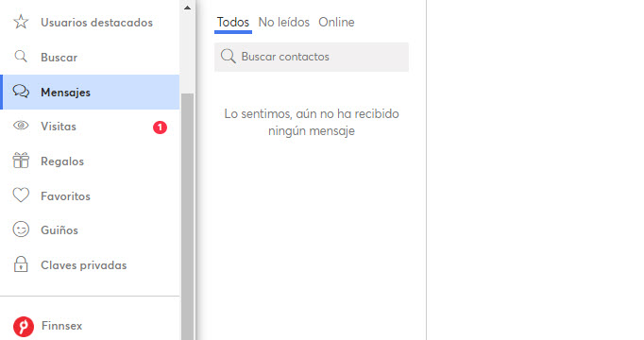
Task: Switch to the Online tab
Action: 336,22
